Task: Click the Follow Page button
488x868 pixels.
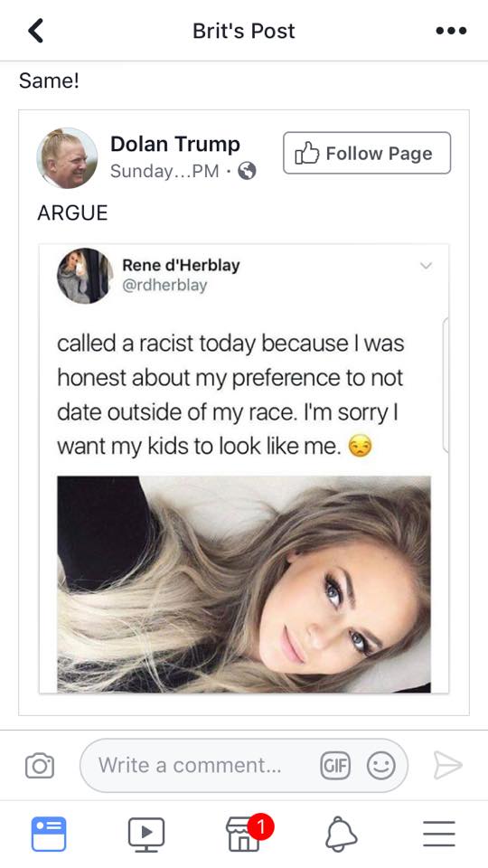Action: [x=367, y=153]
